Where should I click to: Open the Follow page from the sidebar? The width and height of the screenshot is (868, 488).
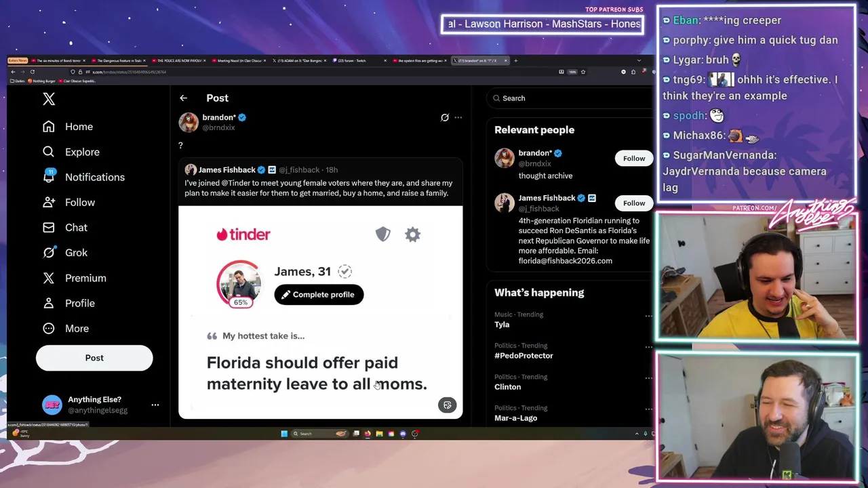point(68,202)
